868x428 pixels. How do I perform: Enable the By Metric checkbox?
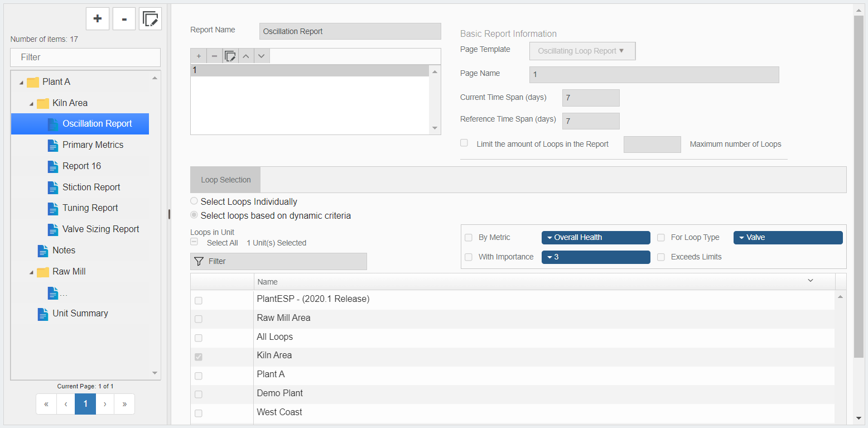pyautogui.click(x=469, y=238)
